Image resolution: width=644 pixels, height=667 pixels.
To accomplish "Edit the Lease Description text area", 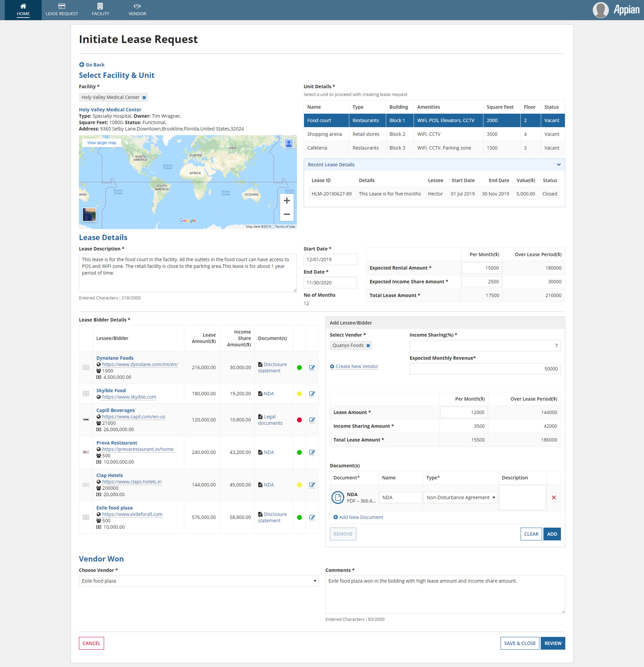I will click(188, 273).
